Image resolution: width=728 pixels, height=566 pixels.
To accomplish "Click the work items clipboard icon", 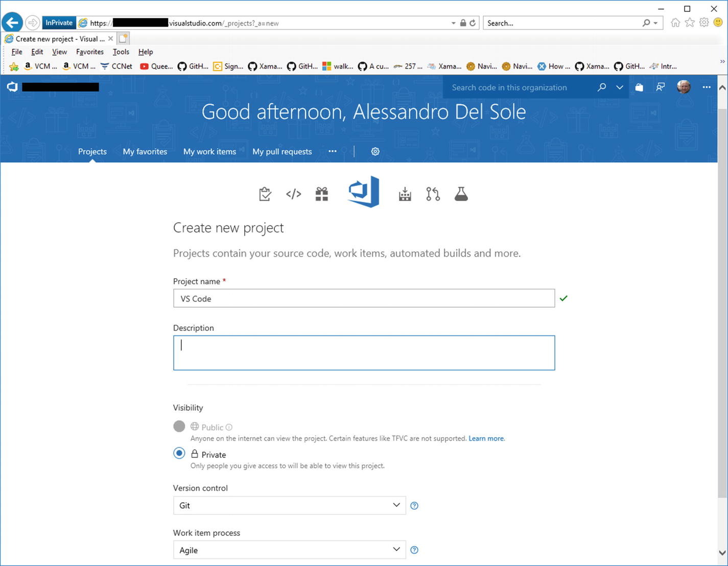I will point(265,194).
